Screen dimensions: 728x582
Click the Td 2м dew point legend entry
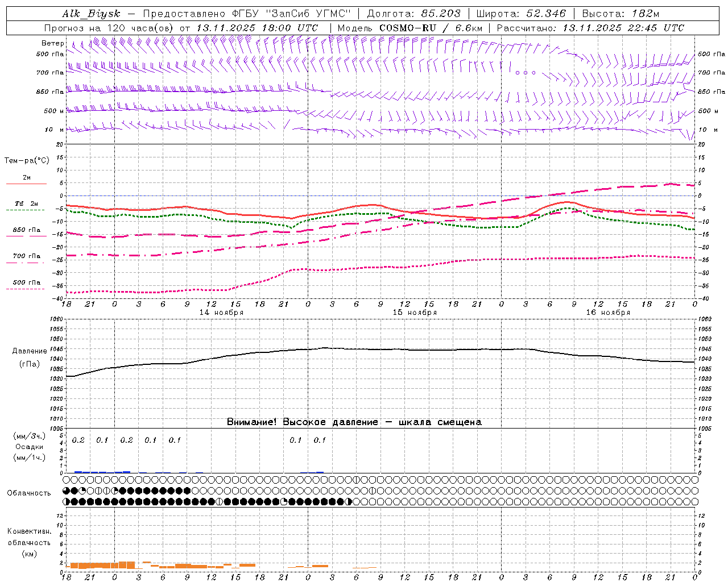(x=26, y=203)
